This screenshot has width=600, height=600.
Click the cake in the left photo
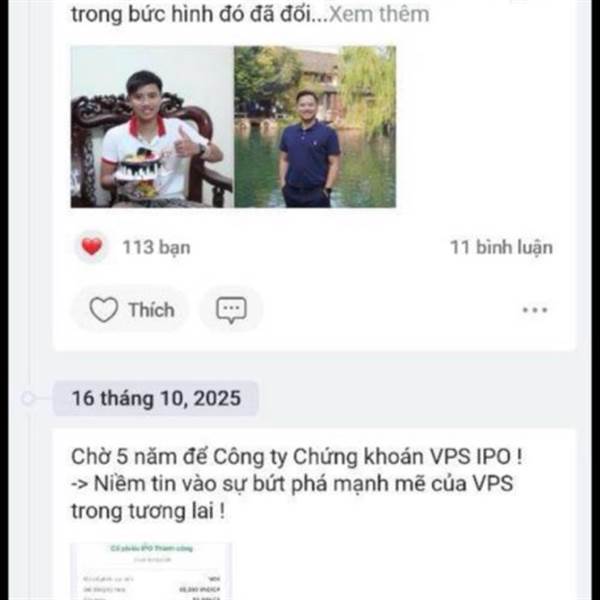[138, 166]
